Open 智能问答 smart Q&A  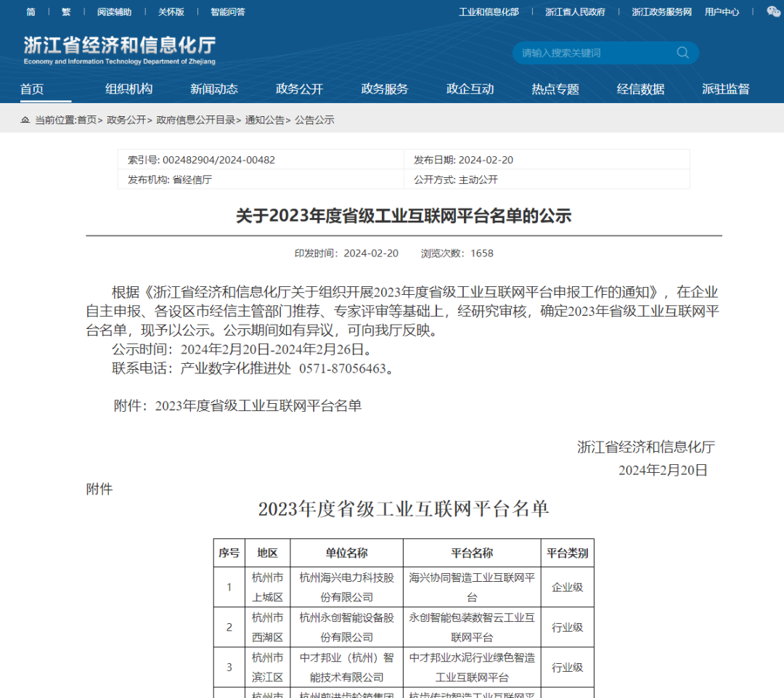(228, 12)
